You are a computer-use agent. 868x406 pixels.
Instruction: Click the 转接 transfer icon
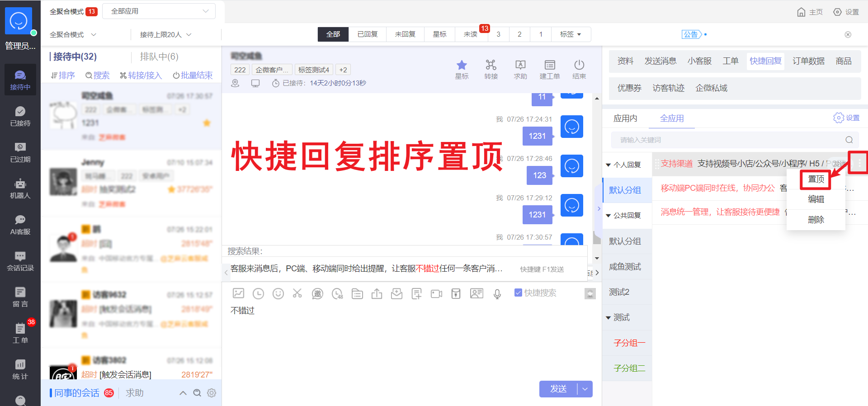pos(491,70)
